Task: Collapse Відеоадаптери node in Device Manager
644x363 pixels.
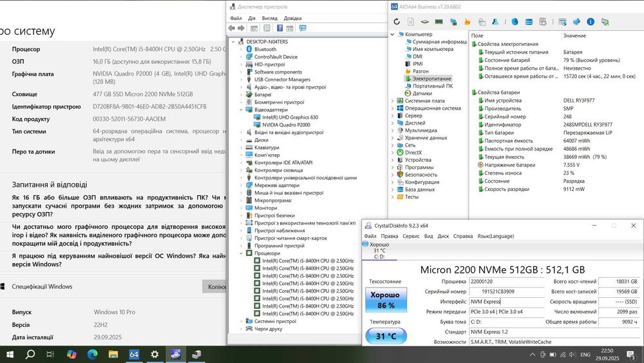Action: [241, 110]
